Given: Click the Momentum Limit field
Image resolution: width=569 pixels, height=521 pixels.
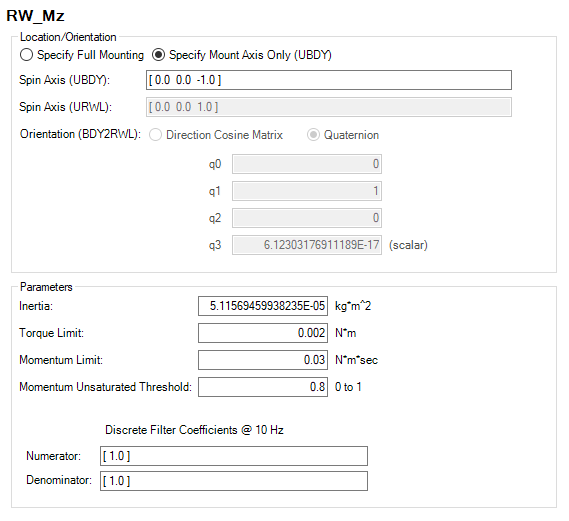Looking at the screenshot, I should (x=263, y=360).
